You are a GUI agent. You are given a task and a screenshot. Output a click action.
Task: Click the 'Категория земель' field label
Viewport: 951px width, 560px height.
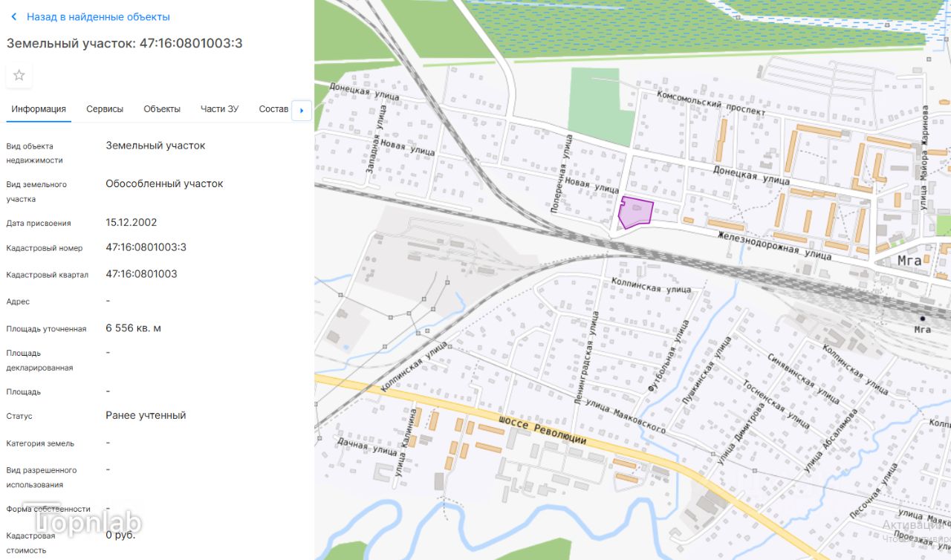[40, 443]
